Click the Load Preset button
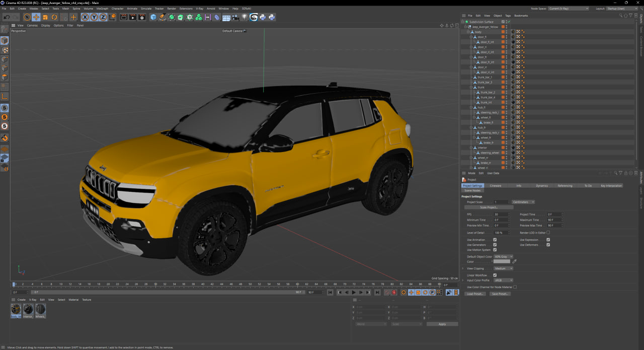This screenshot has height=350, width=644. click(475, 294)
